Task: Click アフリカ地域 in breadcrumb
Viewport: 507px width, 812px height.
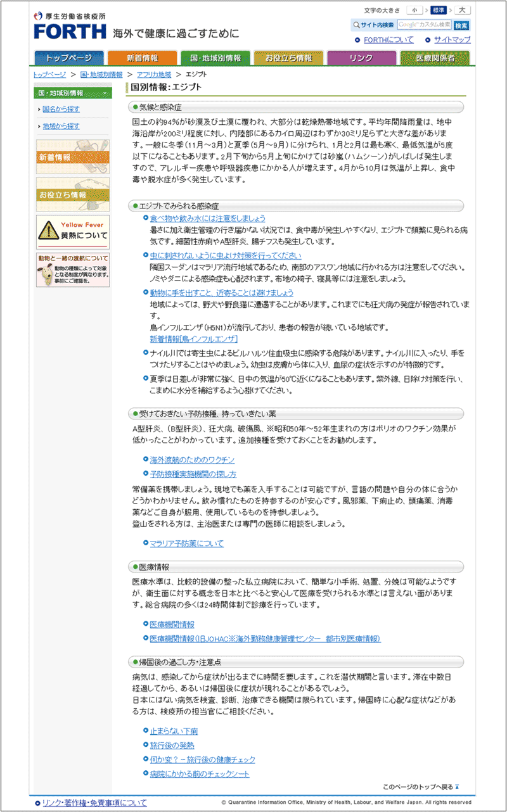Action: click(x=154, y=75)
